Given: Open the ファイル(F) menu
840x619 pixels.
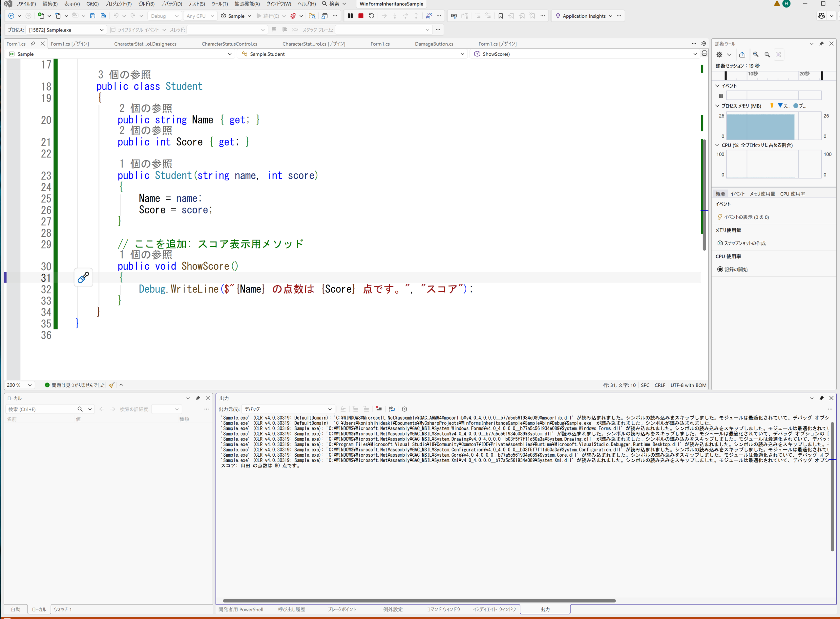Looking at the screenshot, I should click(x=26, y=4).
